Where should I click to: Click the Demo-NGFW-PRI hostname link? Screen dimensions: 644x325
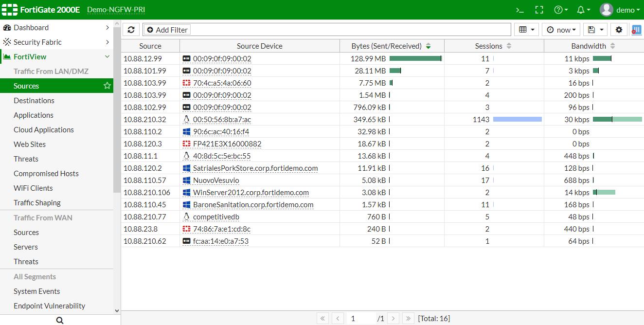pos(116,10)
